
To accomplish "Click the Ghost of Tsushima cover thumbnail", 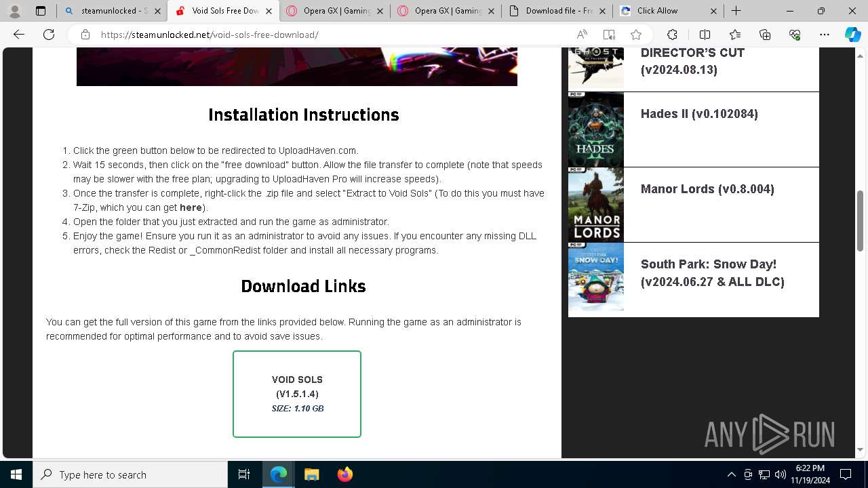I will [x=596, y=69].
